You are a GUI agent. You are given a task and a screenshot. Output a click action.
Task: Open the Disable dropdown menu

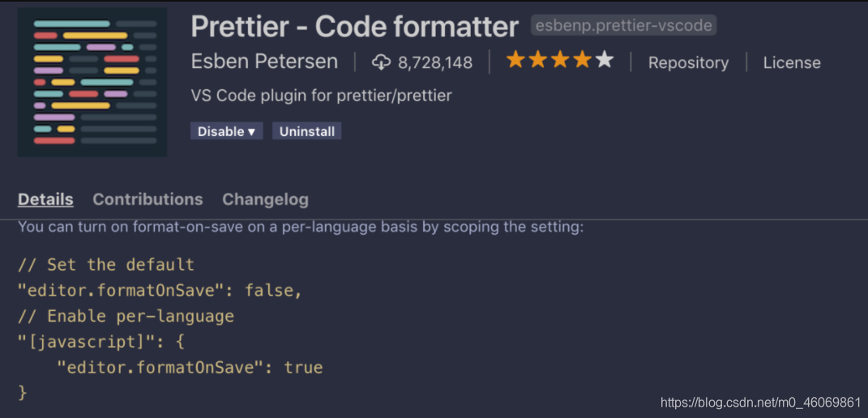(227, 131)
